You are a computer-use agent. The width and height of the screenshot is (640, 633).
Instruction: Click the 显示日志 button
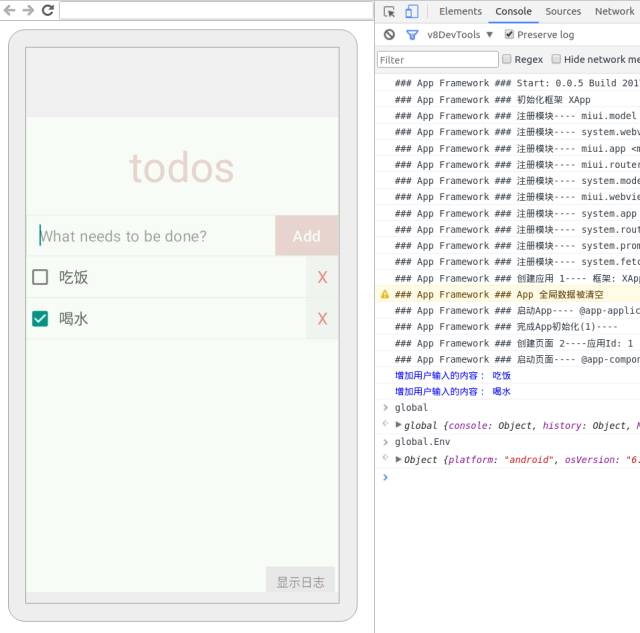[300, 581]
